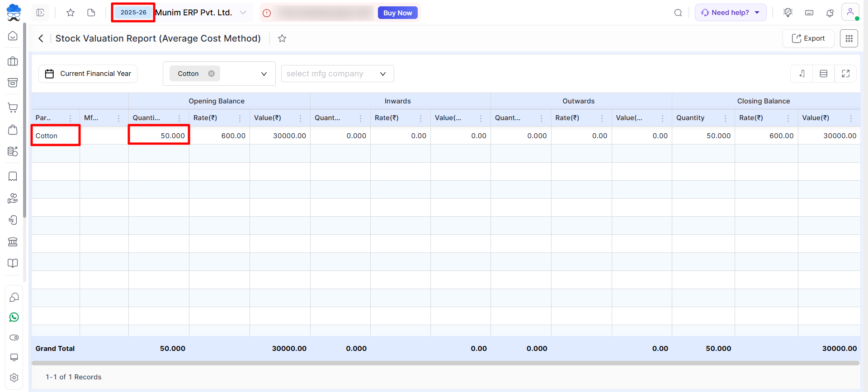The image size is (868, 392).
Task: Click the Export button
Action: point(808,38)
